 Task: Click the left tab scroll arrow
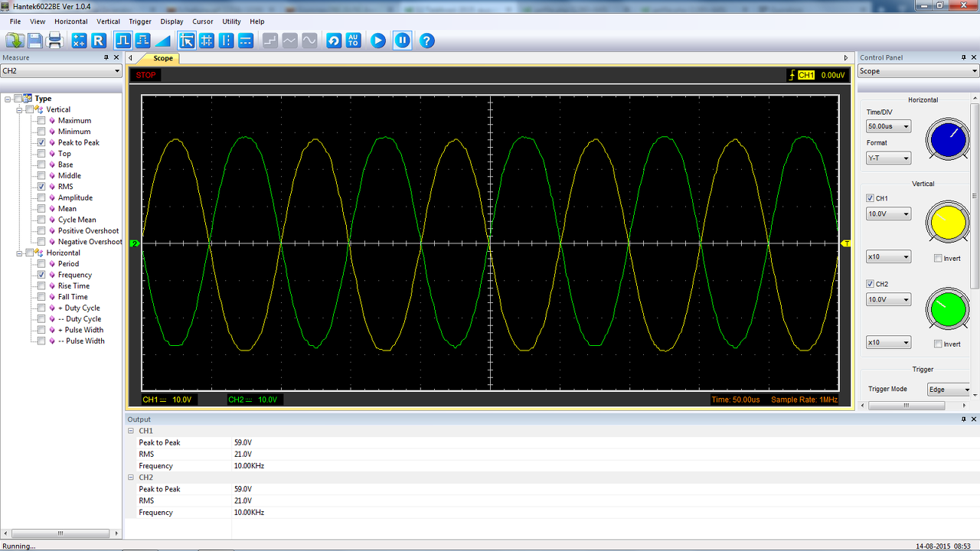point(130,58)
